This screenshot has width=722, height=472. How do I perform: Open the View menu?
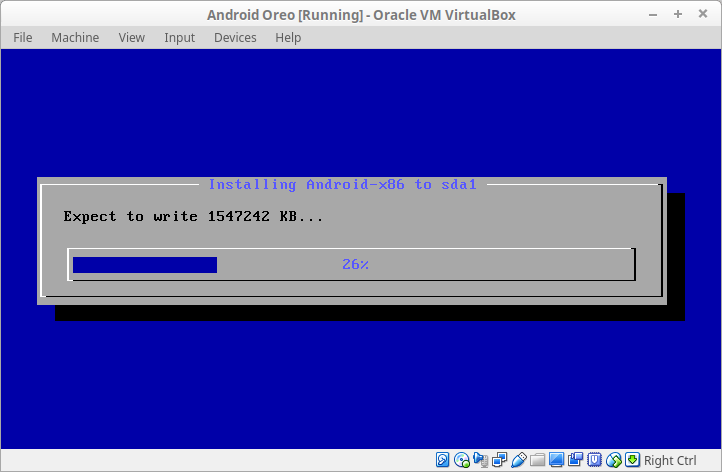(x=132, y=37)
